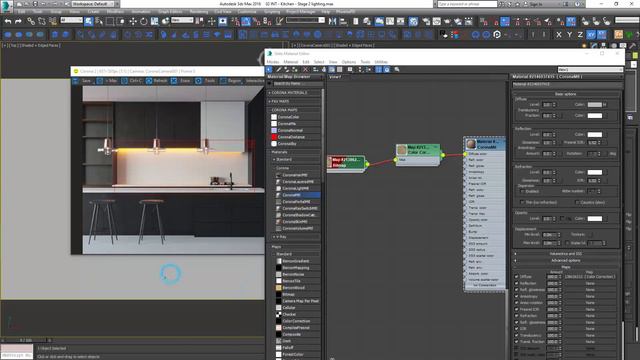Screen dimensions: 640x360
Task: Toggle Show Background in Preview icon
Action: click(x=340, y=70)
